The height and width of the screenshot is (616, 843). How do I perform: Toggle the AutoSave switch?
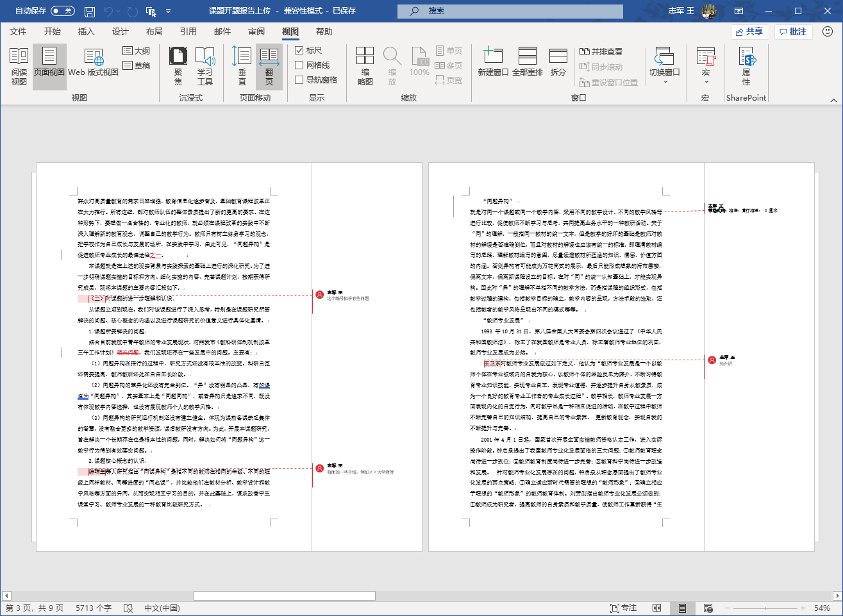(62, 11)
